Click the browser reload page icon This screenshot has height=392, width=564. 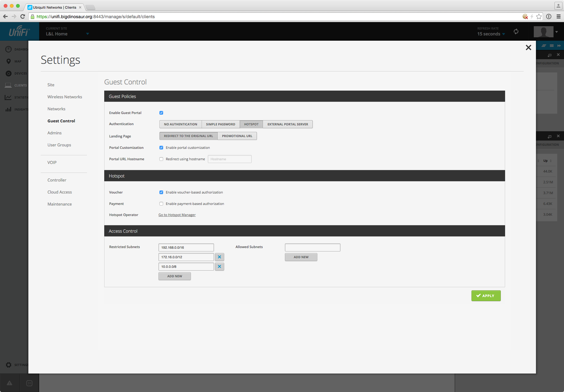point(23,17)
